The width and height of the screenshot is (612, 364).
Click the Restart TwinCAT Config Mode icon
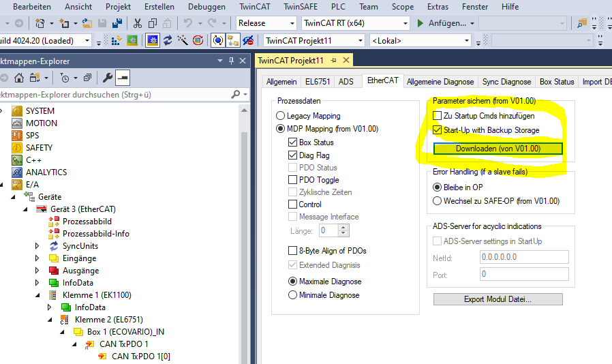152,41
